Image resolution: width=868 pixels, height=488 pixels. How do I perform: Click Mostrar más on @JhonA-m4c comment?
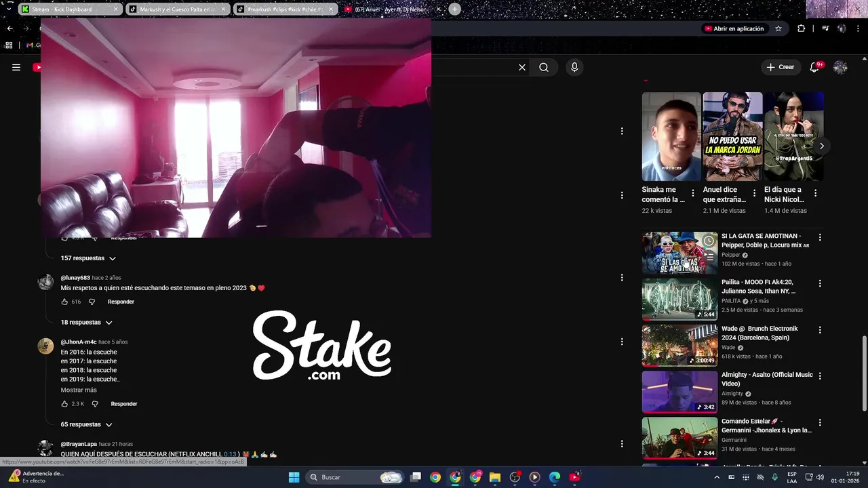79,390
